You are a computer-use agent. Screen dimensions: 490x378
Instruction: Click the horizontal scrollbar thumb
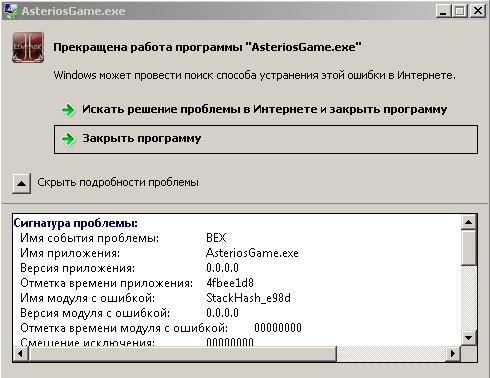(x=183, y=353)
